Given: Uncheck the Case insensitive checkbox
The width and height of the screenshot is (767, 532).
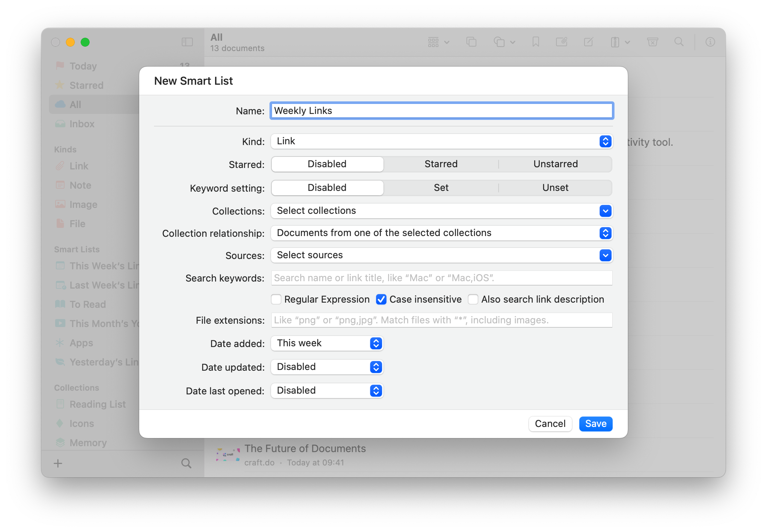Looking at the screenshot, I should pyautogui.click(x=381, y=299).
